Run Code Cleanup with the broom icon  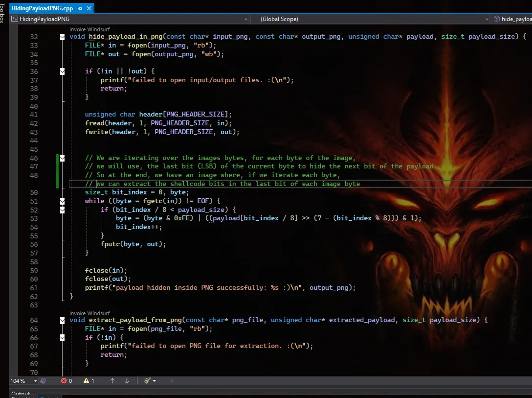(x=146, y=380)
